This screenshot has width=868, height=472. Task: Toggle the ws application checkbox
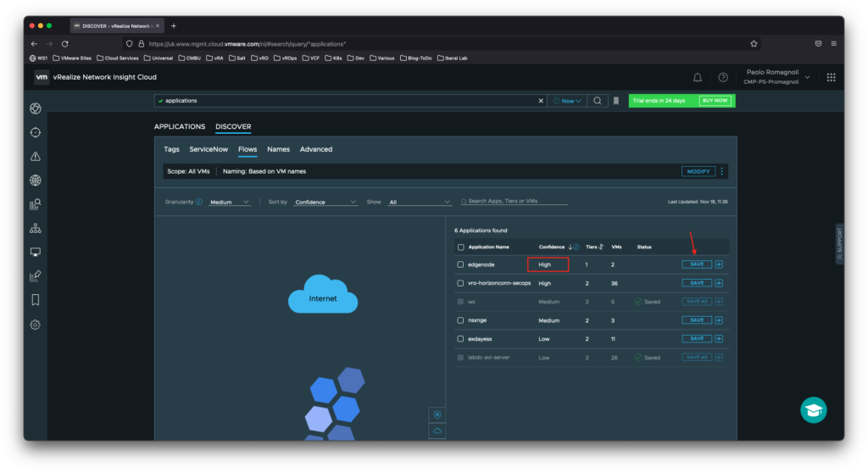tap(460, 302)
